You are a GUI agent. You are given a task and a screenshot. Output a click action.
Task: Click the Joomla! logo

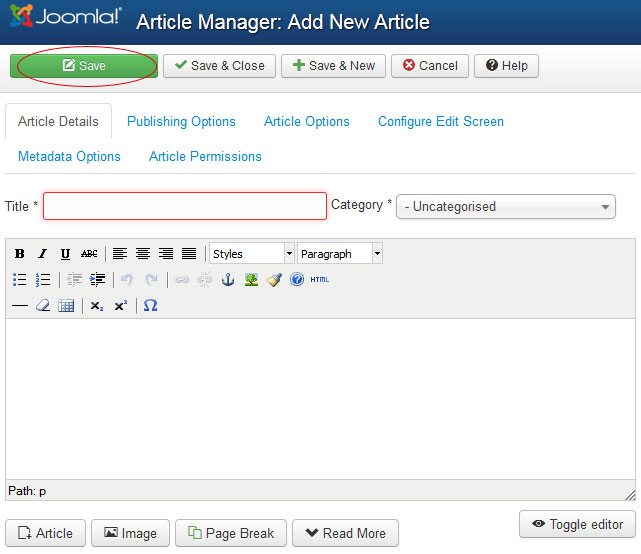point(66,16)
